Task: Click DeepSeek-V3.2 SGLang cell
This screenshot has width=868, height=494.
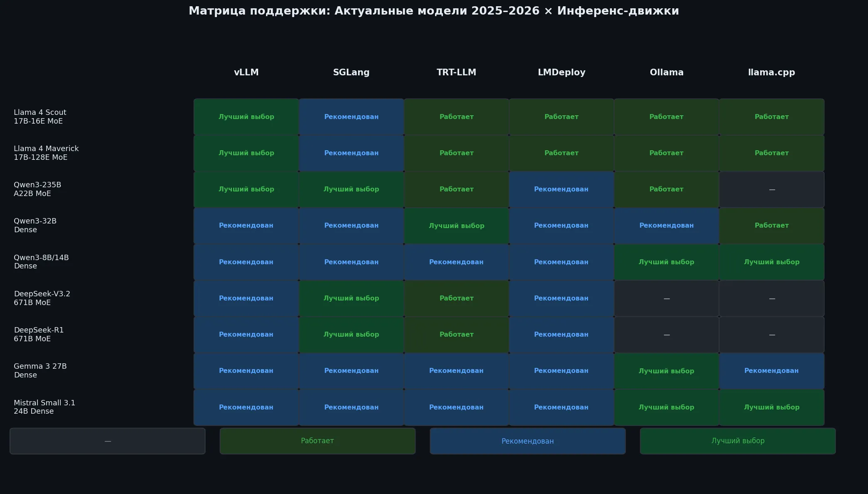Action: pyautogui.click(x=351, y=298)
